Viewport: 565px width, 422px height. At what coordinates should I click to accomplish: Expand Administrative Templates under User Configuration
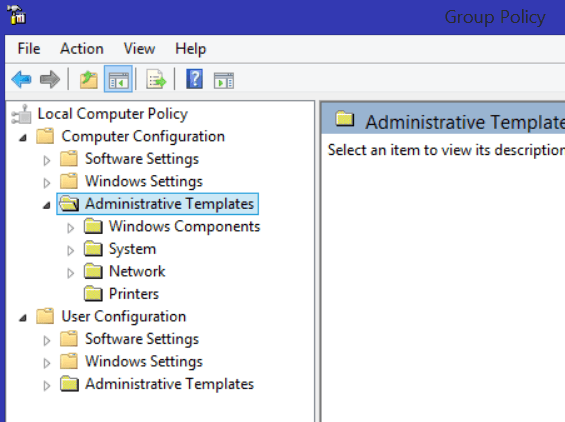click(46, 386)
